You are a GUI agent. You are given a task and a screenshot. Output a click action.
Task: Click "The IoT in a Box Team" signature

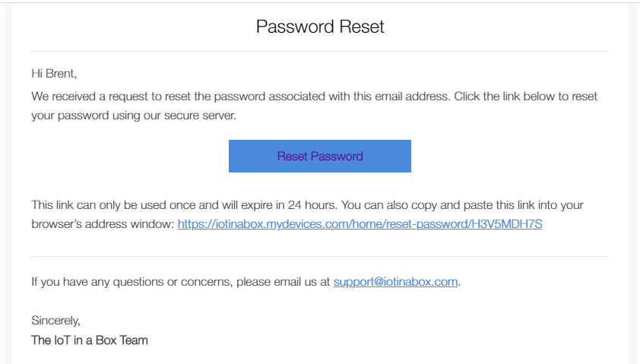[x=90, y=340]
